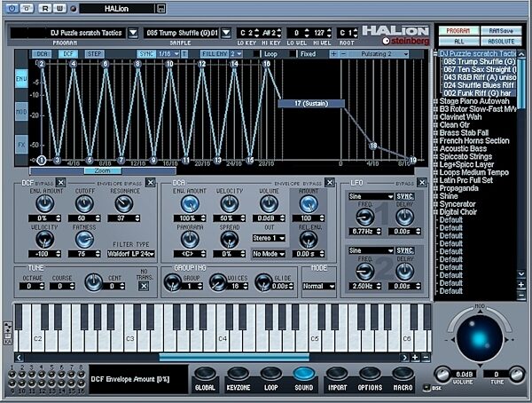The height and width of the screenshot is (403, 532).
Task: Switch envelope view to DCA
Action: point(42,54)
